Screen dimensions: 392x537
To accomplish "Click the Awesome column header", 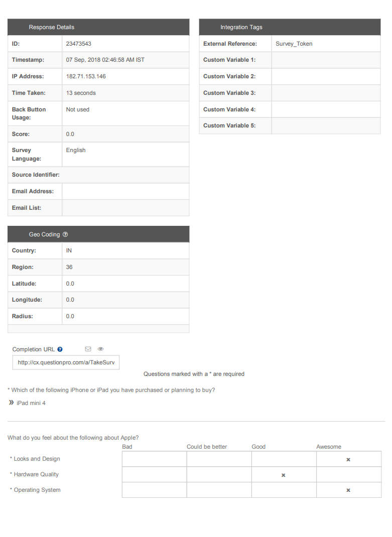I will pos(329,446).
